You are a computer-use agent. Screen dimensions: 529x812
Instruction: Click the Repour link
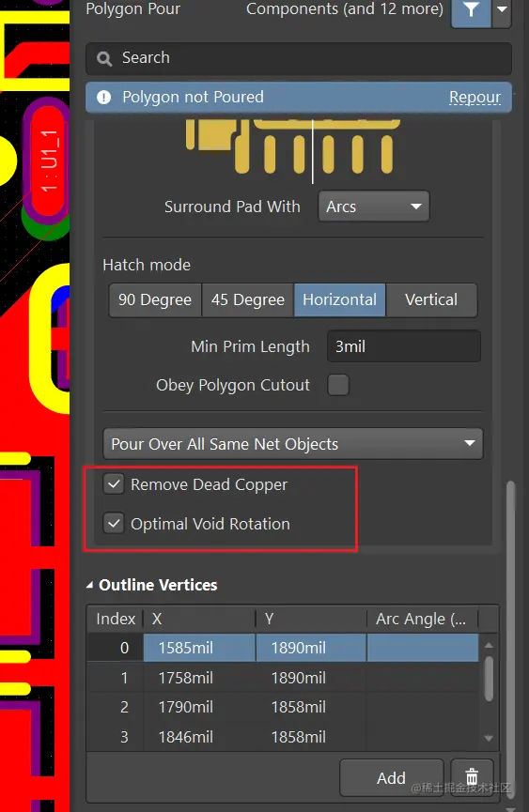475,97
